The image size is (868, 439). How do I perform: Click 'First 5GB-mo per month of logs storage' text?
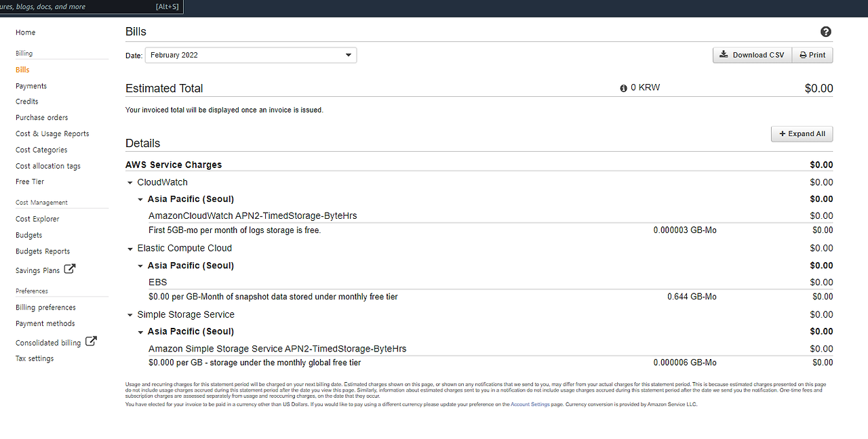point(235,230)
